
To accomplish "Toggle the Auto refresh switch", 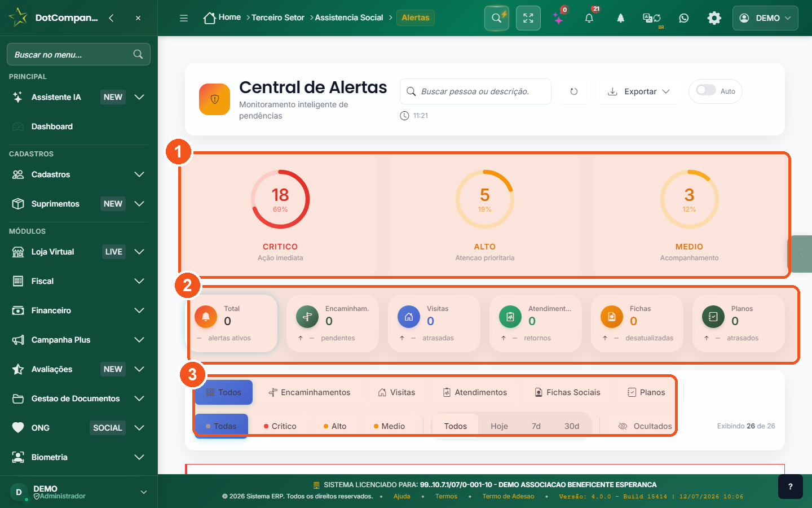I will click(x=706, y=90).
